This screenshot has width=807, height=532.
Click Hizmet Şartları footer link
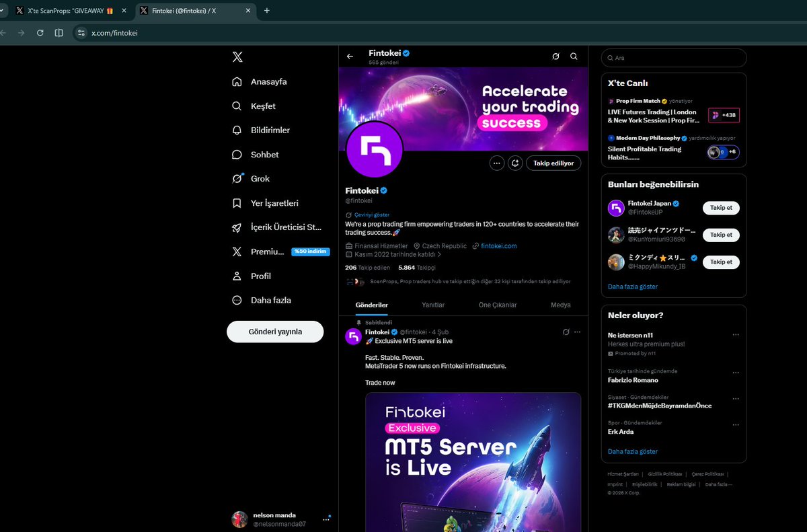[623, 474]
